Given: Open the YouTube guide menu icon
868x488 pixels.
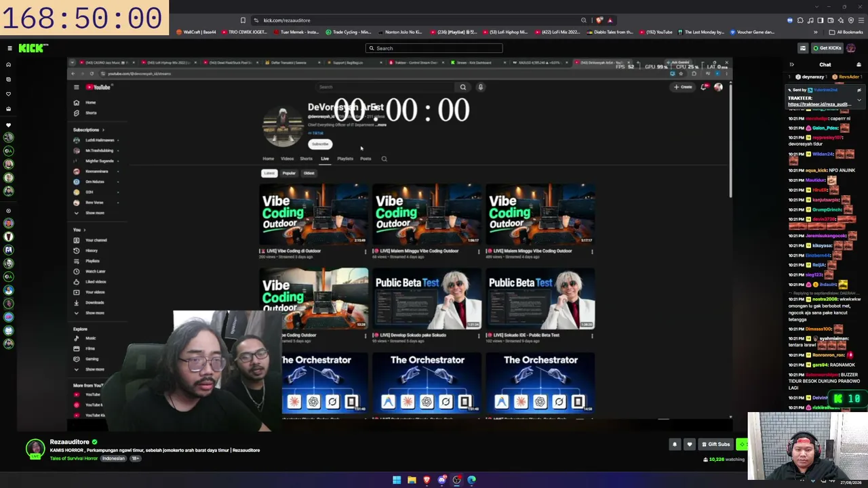Looking at the screenshot, I should coord(76,87).
